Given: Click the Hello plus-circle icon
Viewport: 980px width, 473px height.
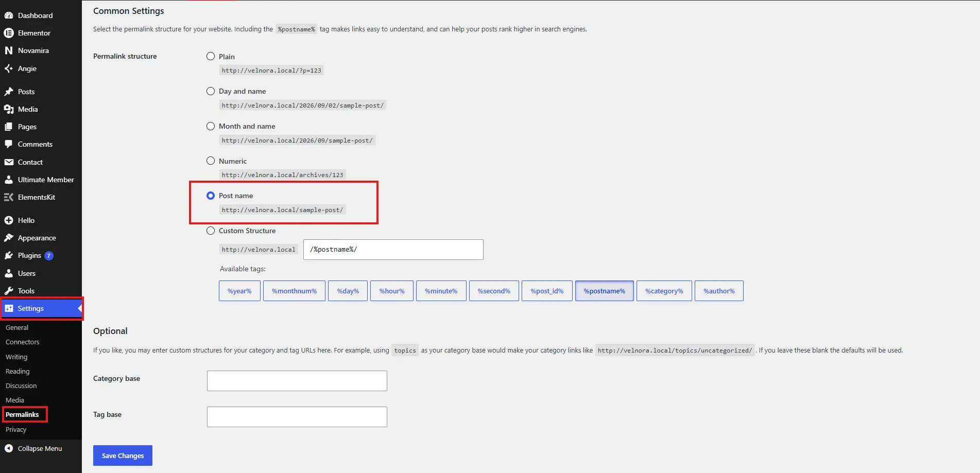Looking at the screenshot, I should tap(9, 220).
